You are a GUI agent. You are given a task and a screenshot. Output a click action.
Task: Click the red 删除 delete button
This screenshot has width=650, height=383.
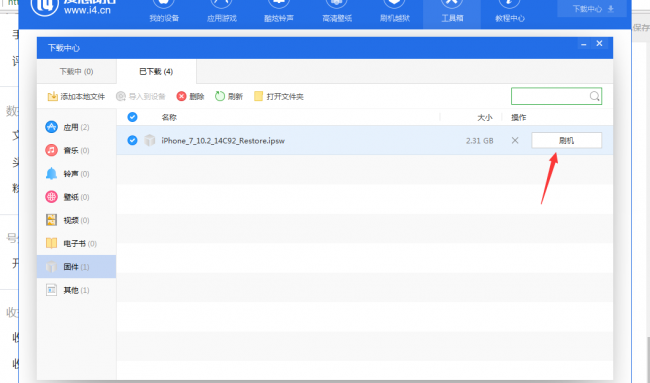pyautogui.click(x=190, y=97)
